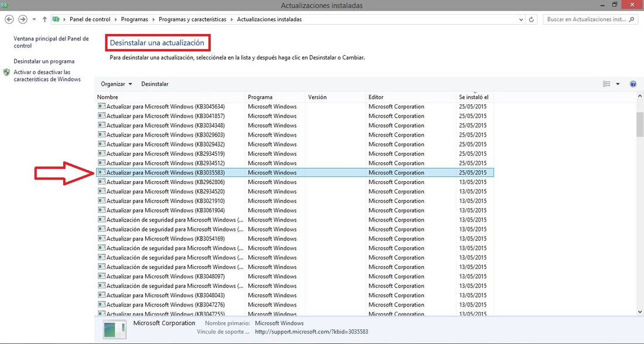Open help with the question mark icon
The image size is (644, 344).
(x=633, y=84)
